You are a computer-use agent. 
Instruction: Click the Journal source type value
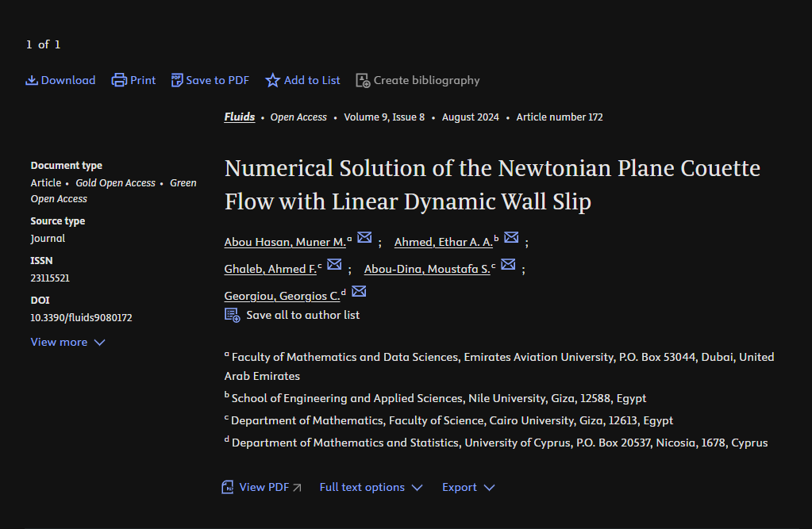pos(48,239)
